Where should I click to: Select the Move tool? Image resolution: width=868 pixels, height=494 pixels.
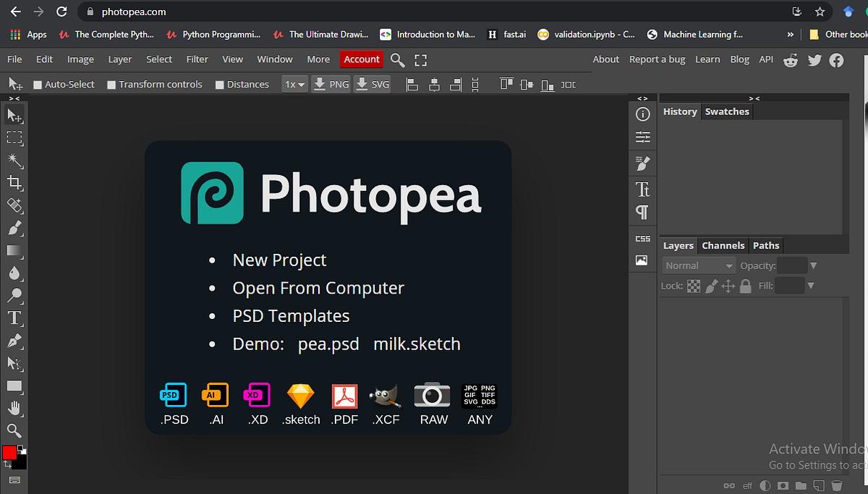pyautogui.click(x=14, y=115)
